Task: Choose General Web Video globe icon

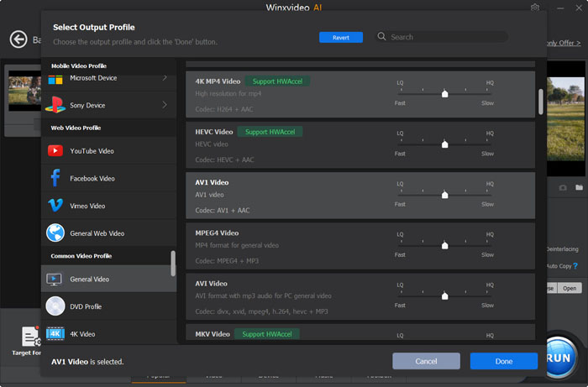Action: click(55, 233)
